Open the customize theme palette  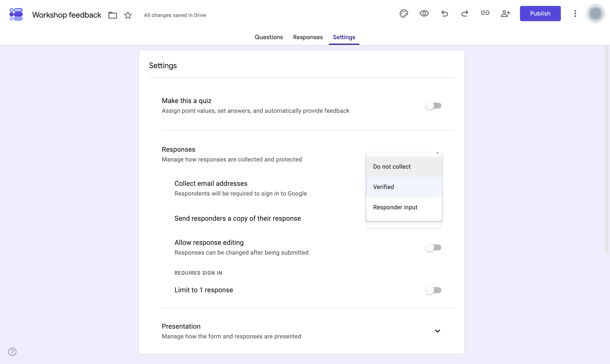[x=404, y=14]
